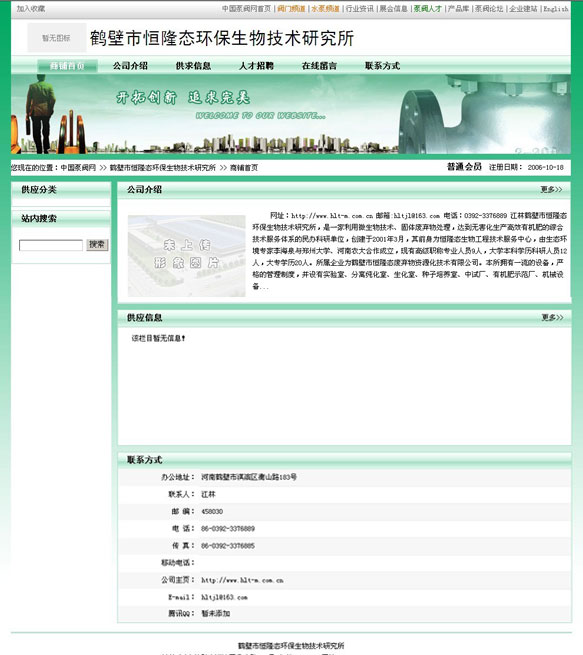Click the 暂无图标 logo placeholder

point(57,38)
